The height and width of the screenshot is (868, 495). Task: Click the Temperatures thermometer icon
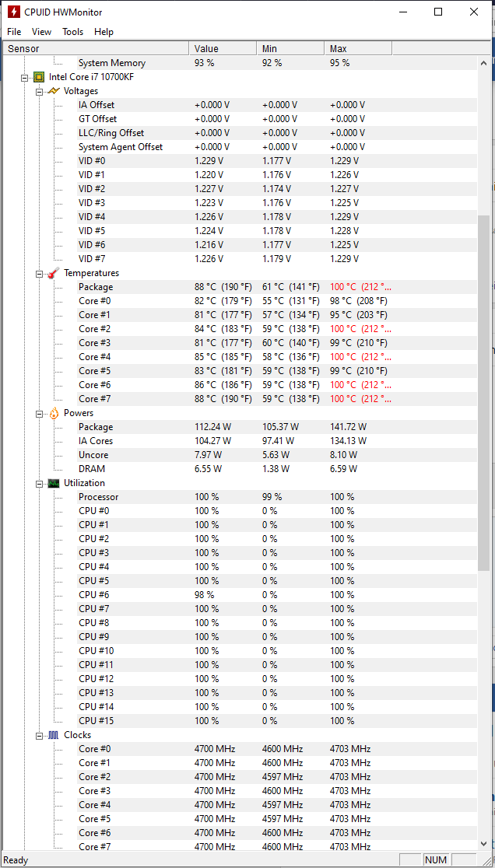[54, 273]
